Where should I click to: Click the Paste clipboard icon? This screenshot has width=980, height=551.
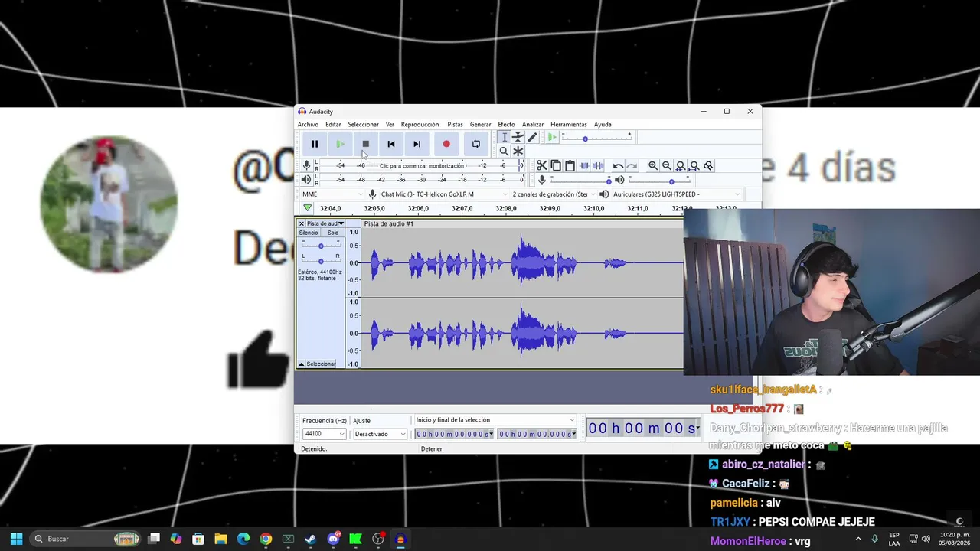pos(570,165)
